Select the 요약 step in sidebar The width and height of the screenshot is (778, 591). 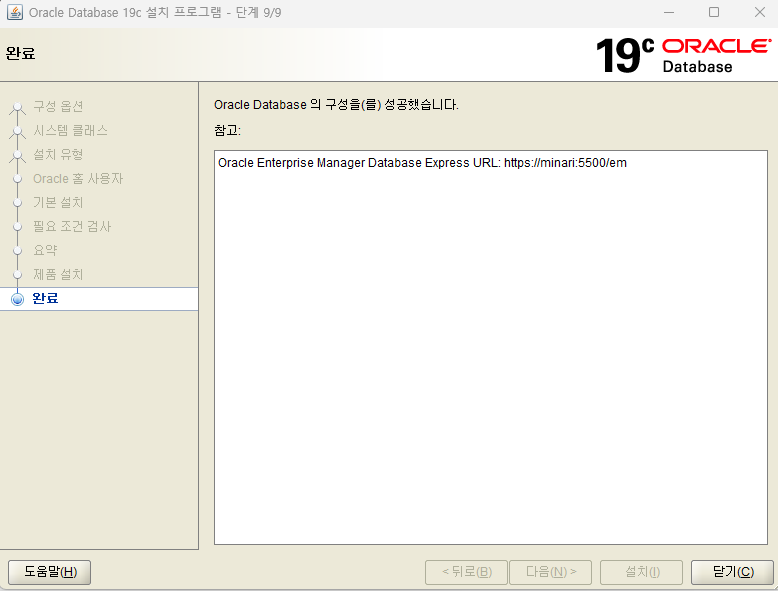45,250
